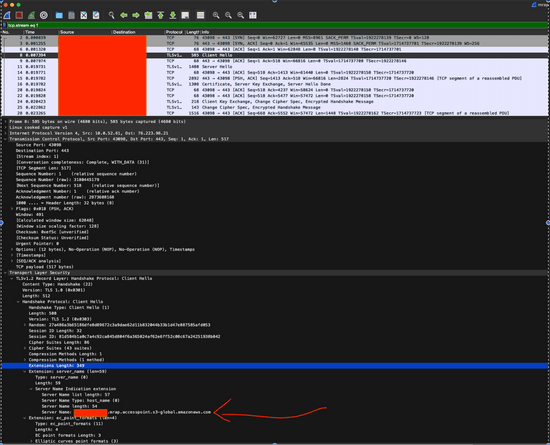Toggle packet list colorization
Image resolution: width=550 pixels, height=445 pixels.
201,15
